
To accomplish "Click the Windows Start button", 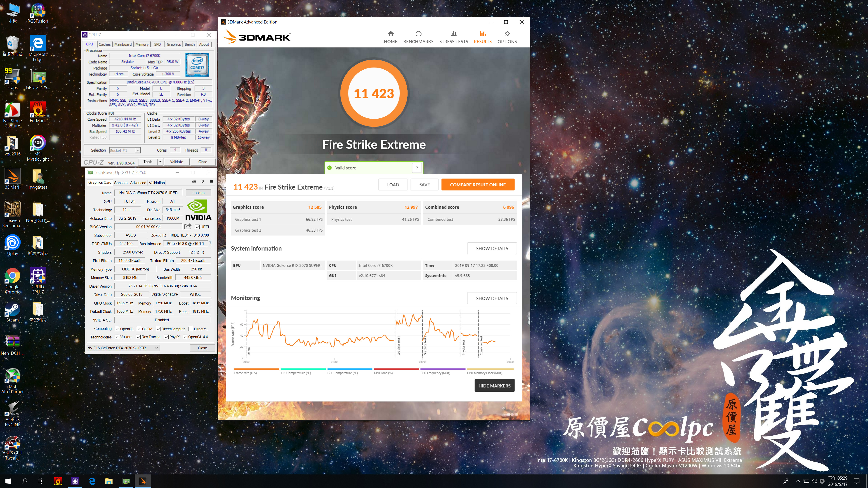I will (x=8, y=481).
